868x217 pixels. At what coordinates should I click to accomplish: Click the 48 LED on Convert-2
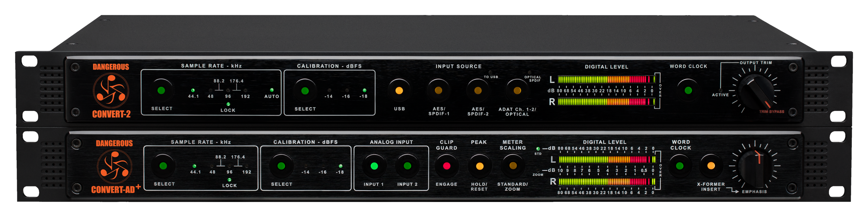tap(210, 90)
